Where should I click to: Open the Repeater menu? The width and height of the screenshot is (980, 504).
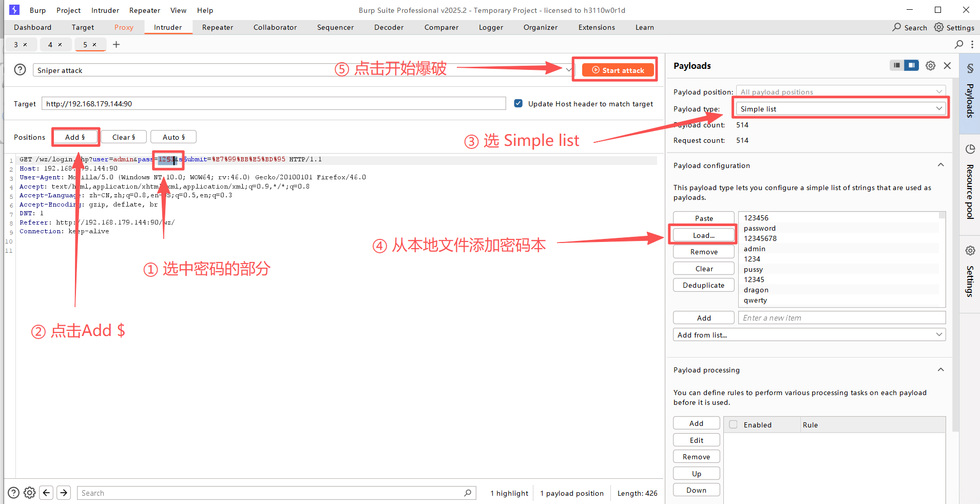(145, 10)
